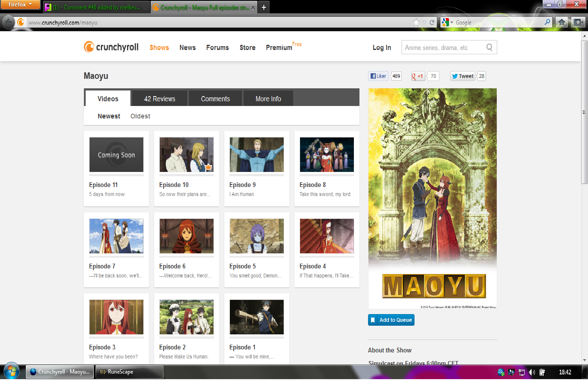This screenshot has width=588, height=380.
Task: Open the Comments tab
Action: [x=216, y=99]
